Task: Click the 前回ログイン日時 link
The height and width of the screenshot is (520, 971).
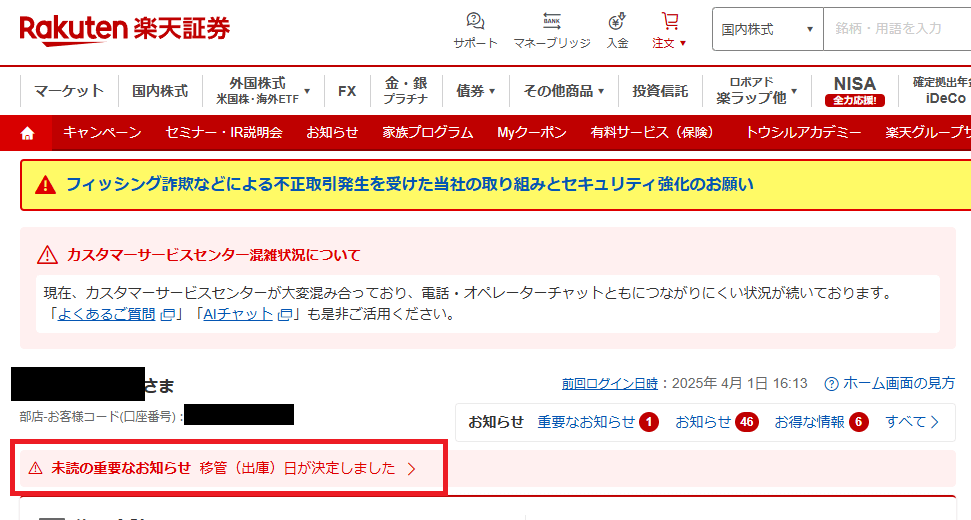Action: (609, 384)
